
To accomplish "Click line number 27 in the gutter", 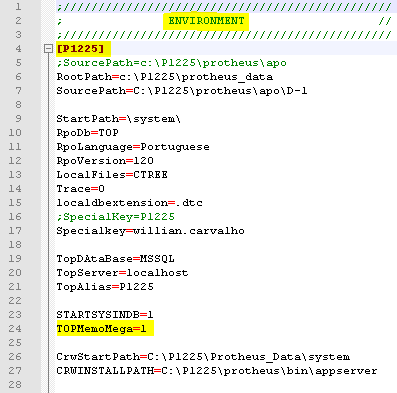I will click(15, 371).
